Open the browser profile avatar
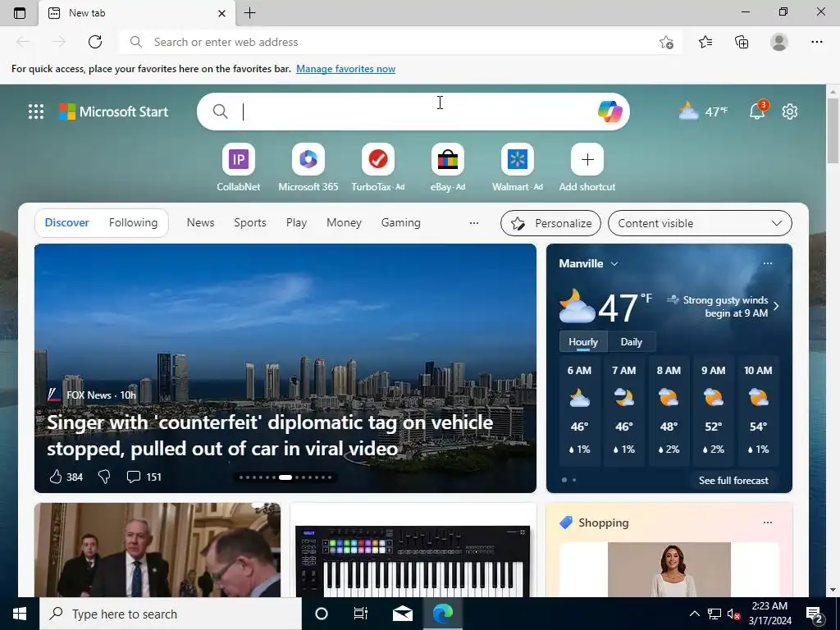This screenshot has width=840, height=630. click(779, 42)
